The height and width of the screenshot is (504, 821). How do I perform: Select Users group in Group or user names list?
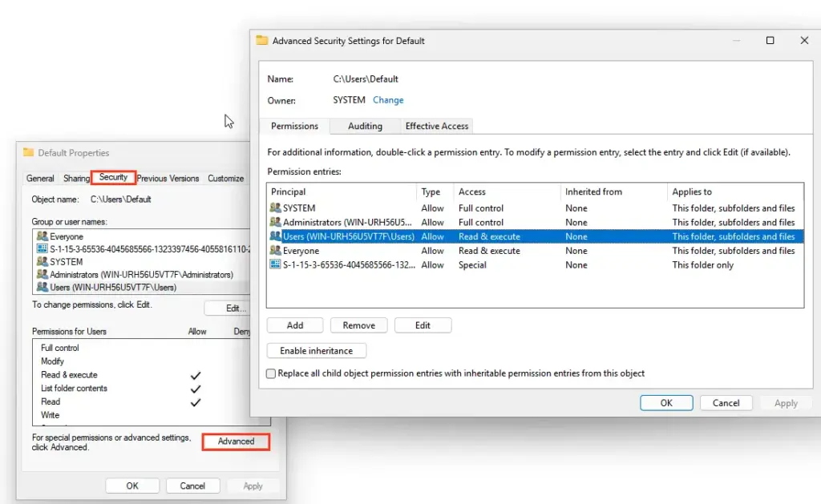point(112,287)
